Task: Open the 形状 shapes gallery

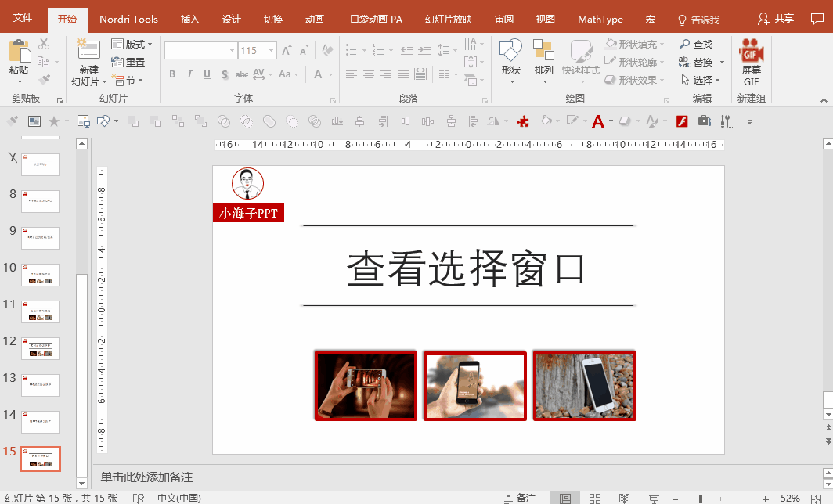Action: pyautogui.click(x=510, y=52)
